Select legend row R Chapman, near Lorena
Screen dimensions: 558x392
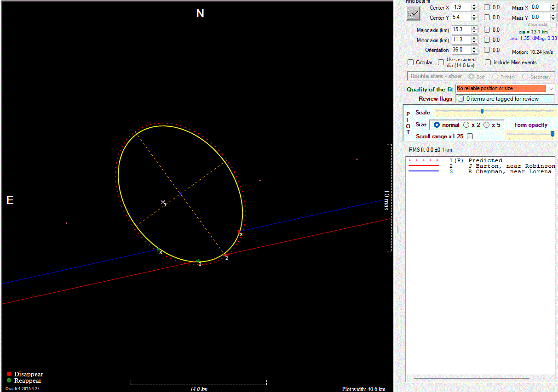point(481,171)
